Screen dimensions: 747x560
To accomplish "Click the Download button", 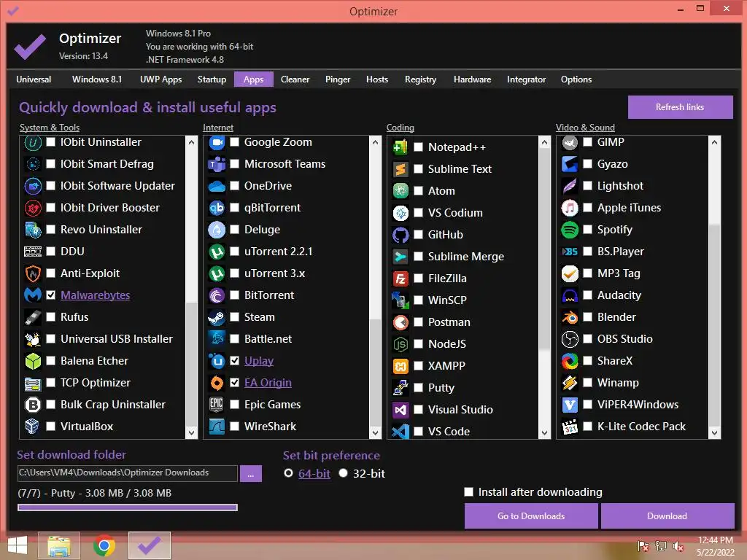I will 667,516.
